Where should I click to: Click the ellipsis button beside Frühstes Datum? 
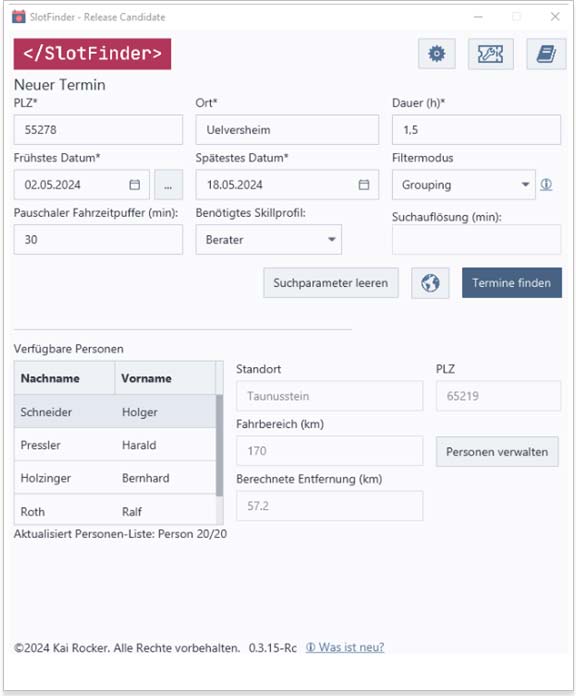pyautogui.click(x=168, y=185)
